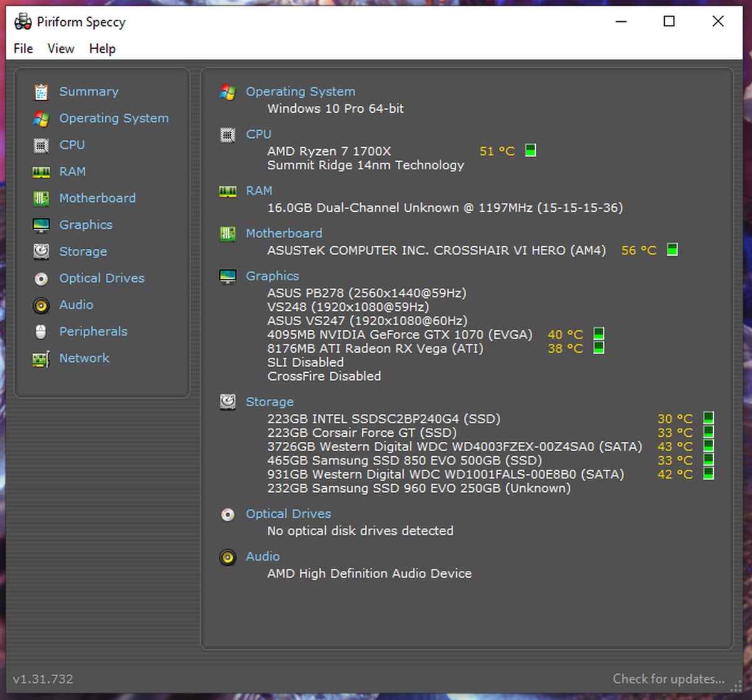Click the Samsung 850 EVO temperature graph icon
Screen dimensions: 752x700
tap(708, 459)
